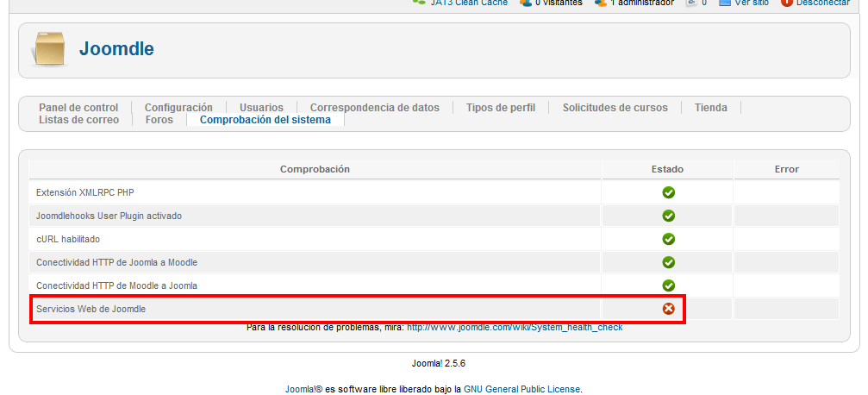Click red error icon for Servicios Web de Joomdle
The height and width of the screenshot is (395, 868).
pos(668,309)
